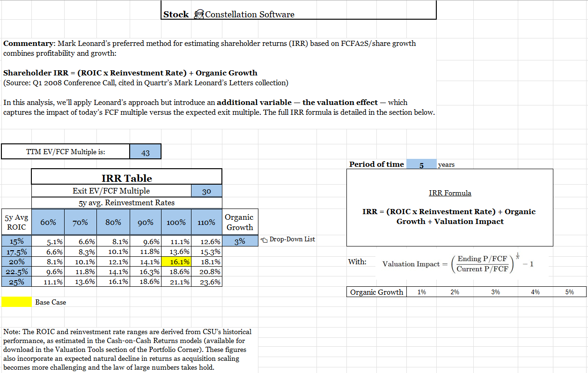Click the TTM EV/FCF Multiple is label
This screenshot has height=373, width=588.
point(66,152)
